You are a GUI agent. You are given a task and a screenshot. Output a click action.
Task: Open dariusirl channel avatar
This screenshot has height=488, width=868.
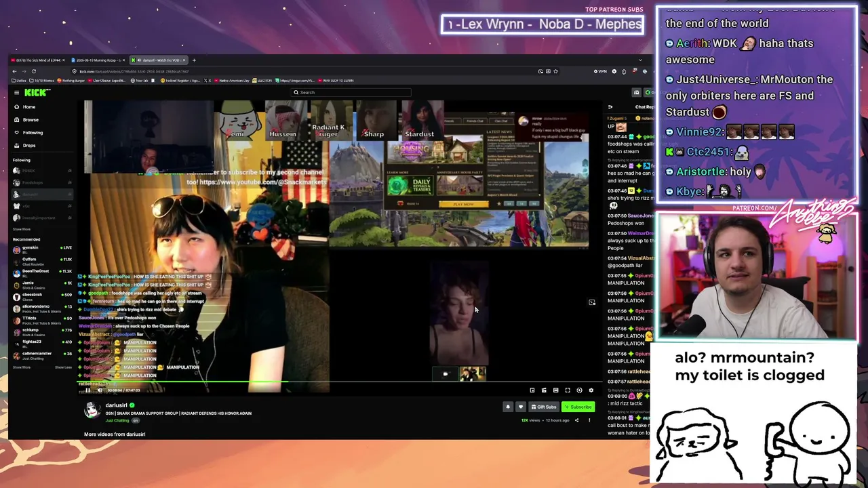click(x=92, y=409)
